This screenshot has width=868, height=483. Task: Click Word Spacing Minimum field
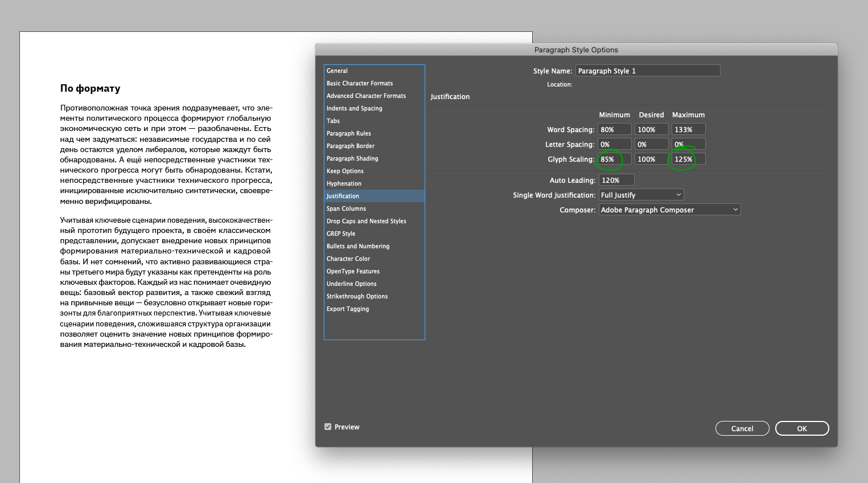(x=614, y=129)
